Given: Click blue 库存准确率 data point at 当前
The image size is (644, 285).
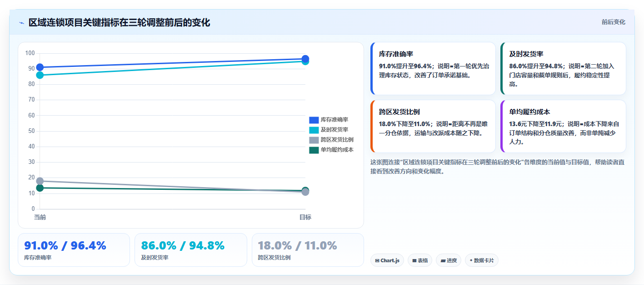Looking at the screenshot, I should [x=40, y=67].
